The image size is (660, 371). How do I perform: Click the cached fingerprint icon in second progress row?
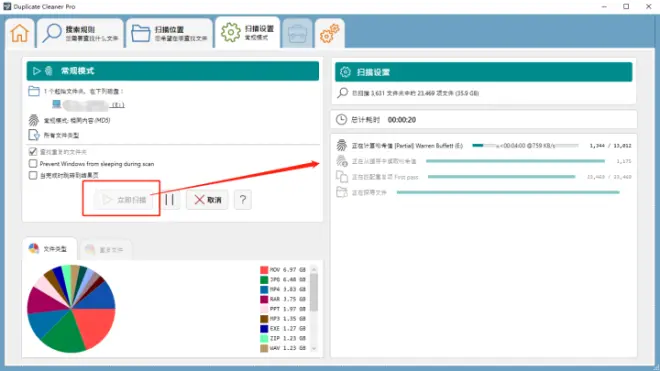(341, 161)
